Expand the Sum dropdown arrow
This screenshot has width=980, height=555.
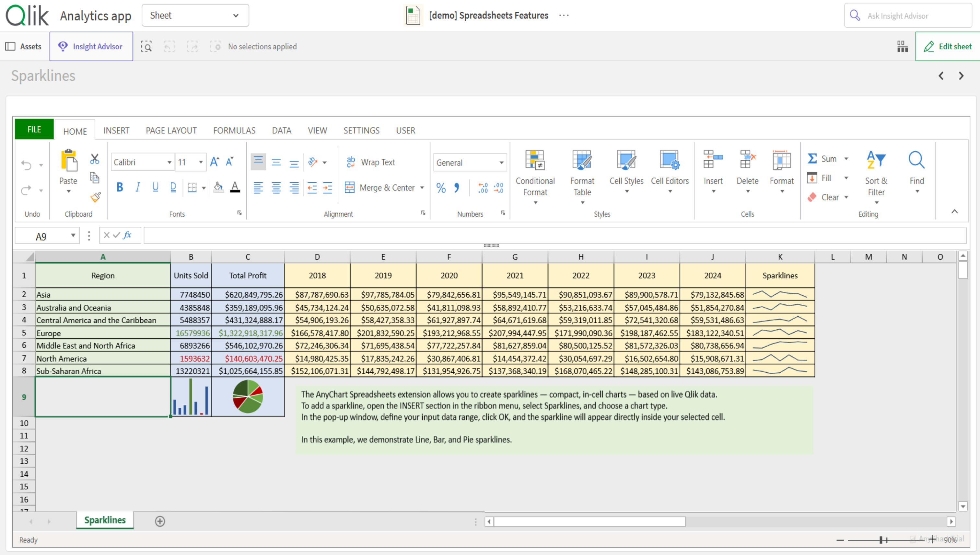click(846, 159)
